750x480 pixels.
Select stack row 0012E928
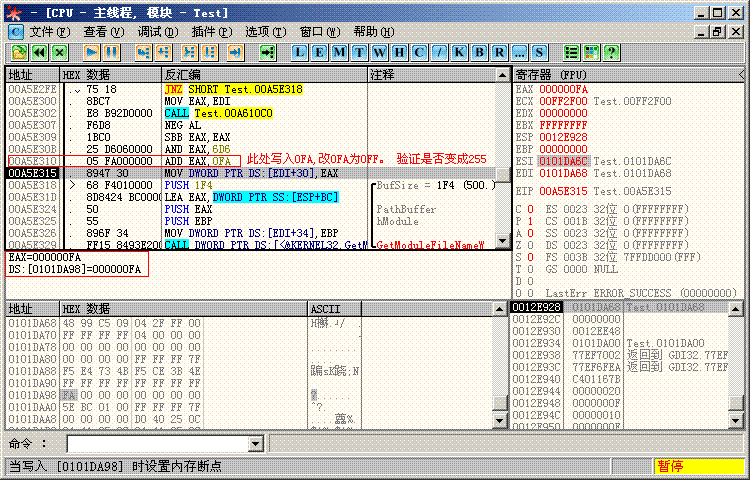point(620,307)
